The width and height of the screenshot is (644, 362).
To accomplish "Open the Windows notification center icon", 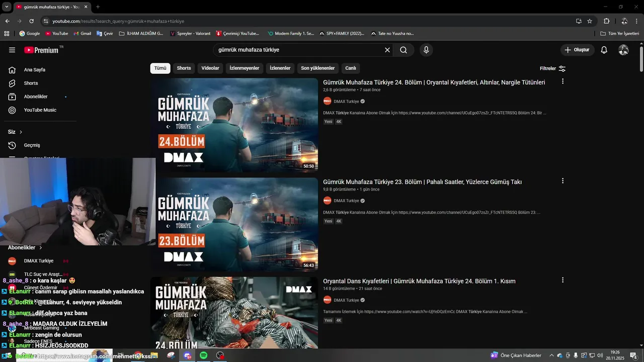I will 633,355.
